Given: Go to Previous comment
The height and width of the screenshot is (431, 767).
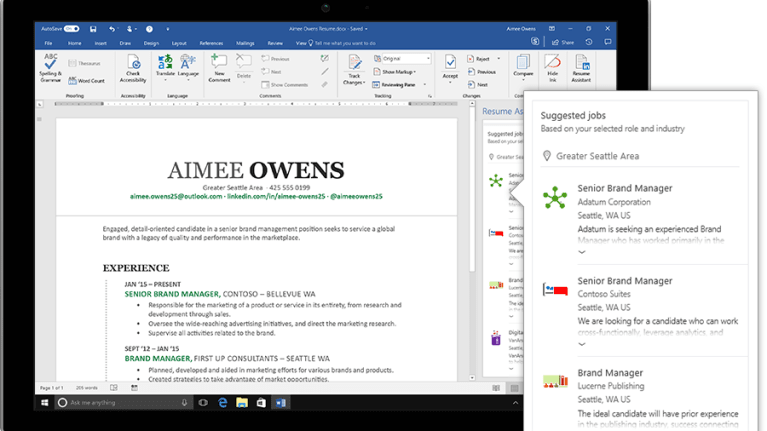Looking at the screenshot, I should point(275,59).
